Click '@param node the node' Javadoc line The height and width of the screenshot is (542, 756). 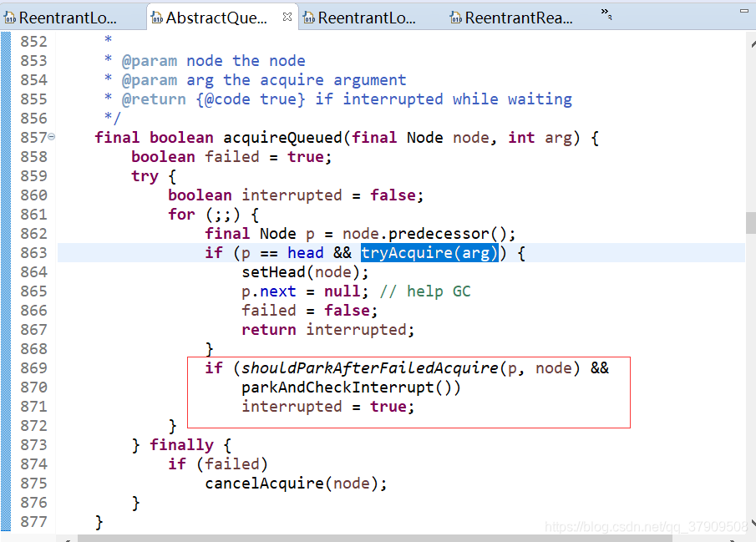[214, 61]
